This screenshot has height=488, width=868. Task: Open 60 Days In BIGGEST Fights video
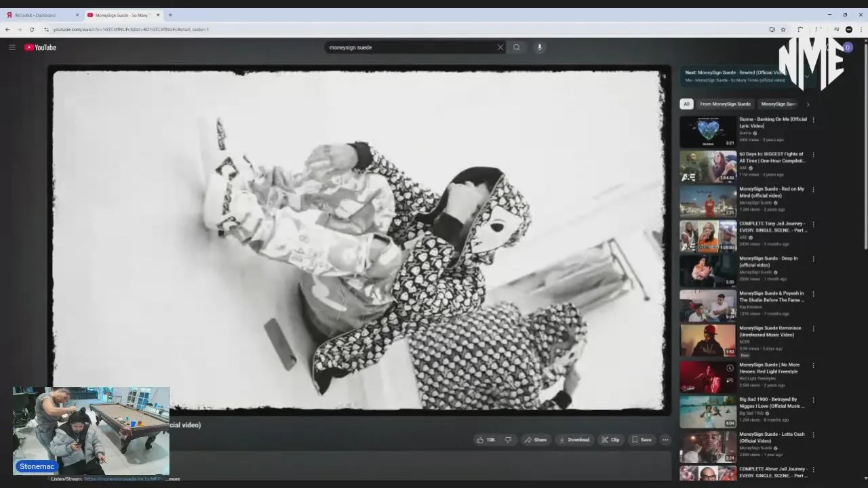708,166
